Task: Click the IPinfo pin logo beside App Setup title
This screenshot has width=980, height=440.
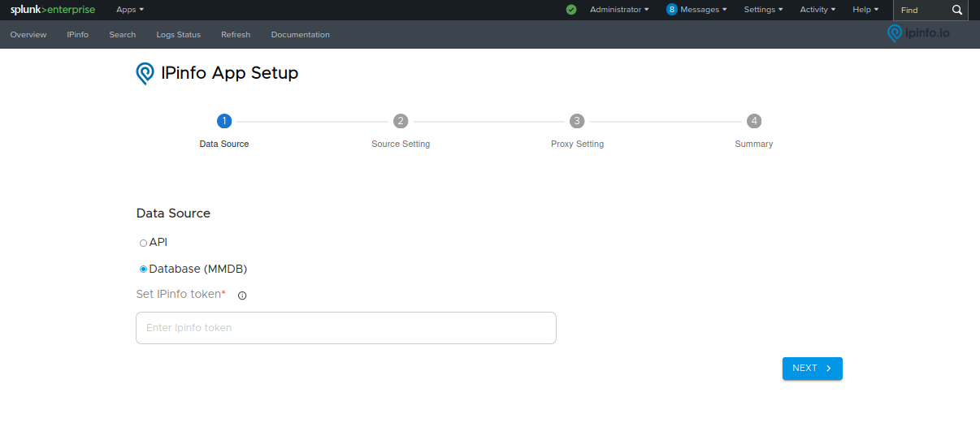Action: (x=145, y=74)
